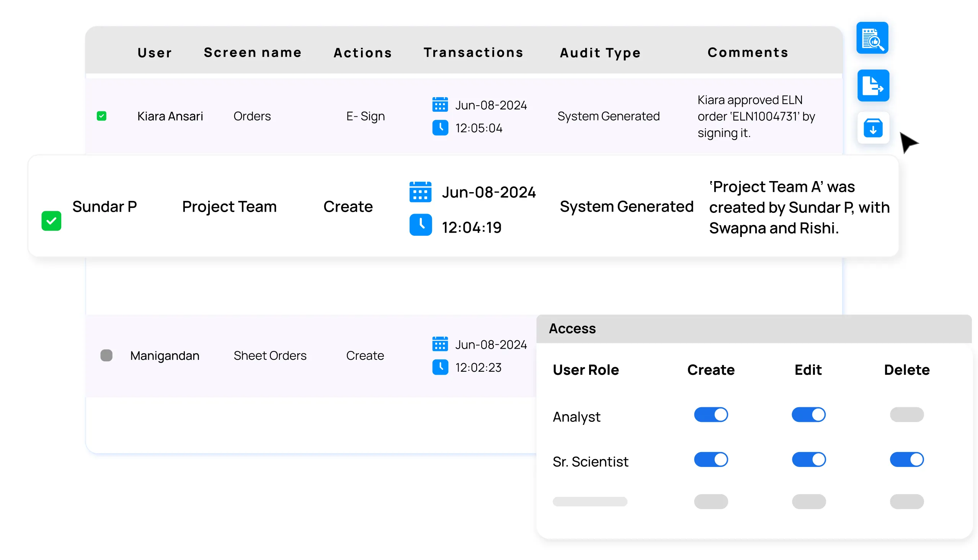Enable Delete access for Analyst
This screenshot has width=978, height=560.
click(906, 415)
